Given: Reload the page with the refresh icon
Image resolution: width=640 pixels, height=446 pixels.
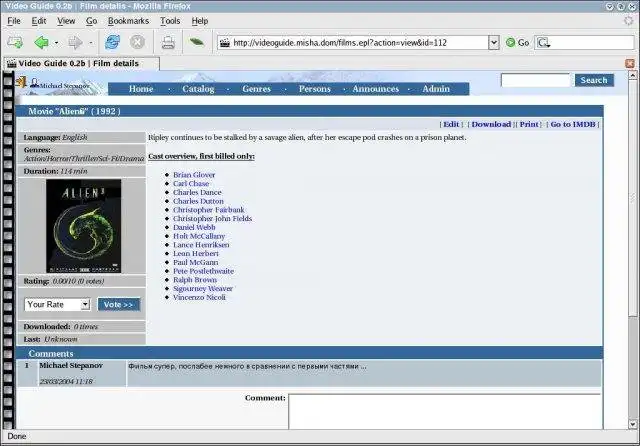Looking at the screenshot, I should click(113, 42).
